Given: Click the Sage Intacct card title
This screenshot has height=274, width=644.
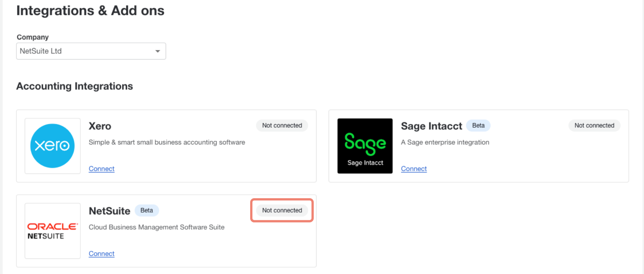Looking at the screenshot, I should point(432,126).
